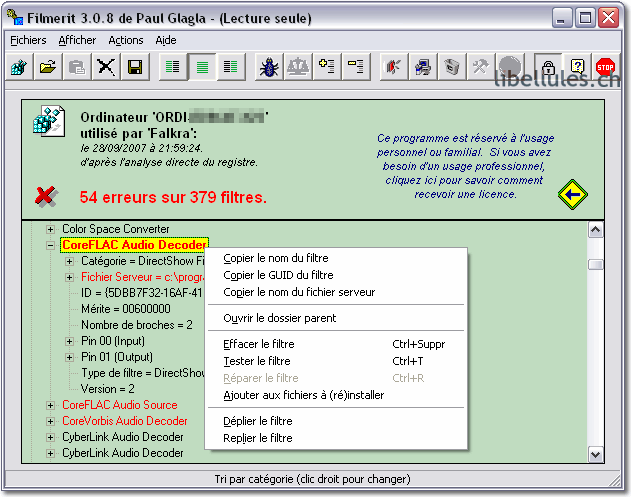This screenshot has width=631, height=497.
Task: Click the tree scrollbar up arrow
Action: (x=595, y=229)
